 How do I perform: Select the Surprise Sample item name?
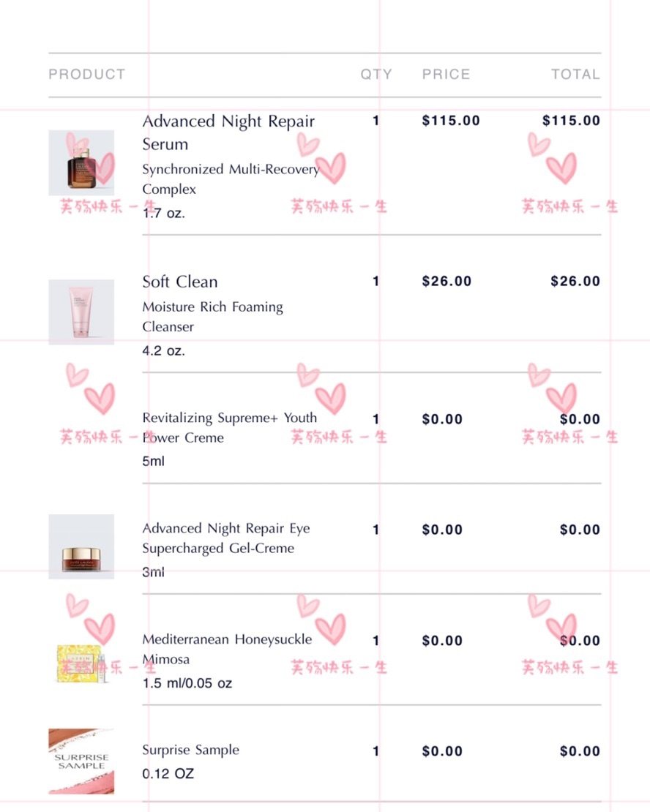pos(191,750)
